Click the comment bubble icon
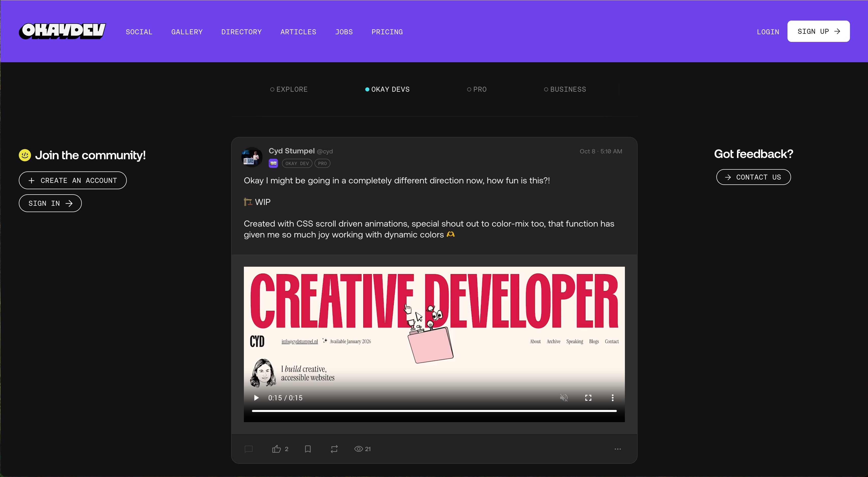The width and height of the screenshot is (868, 477). click(249, 449)
